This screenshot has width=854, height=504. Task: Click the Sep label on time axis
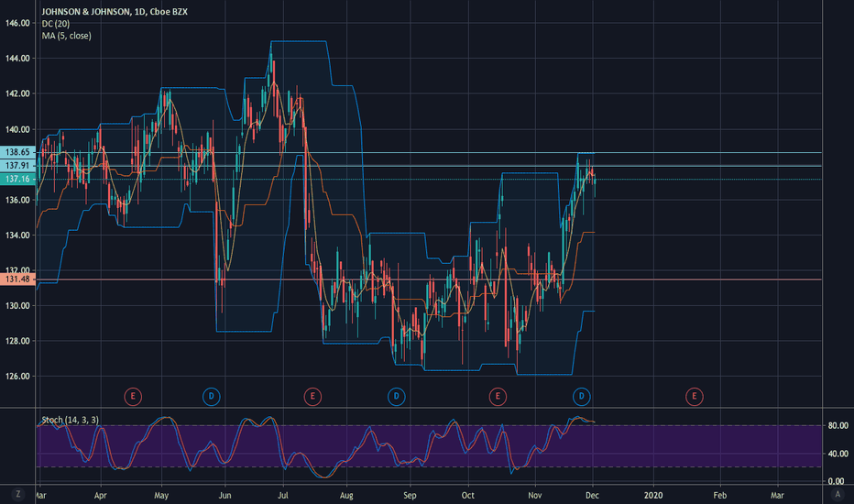click(x=410, y=495)
